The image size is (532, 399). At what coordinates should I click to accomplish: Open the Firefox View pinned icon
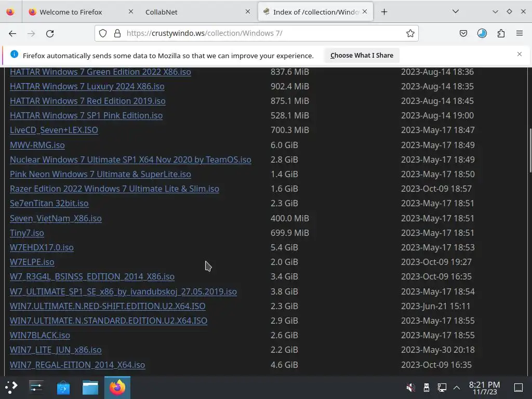10,12
